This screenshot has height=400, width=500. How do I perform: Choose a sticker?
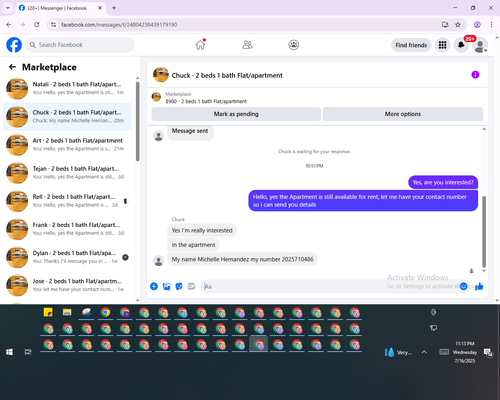point(179,286)
